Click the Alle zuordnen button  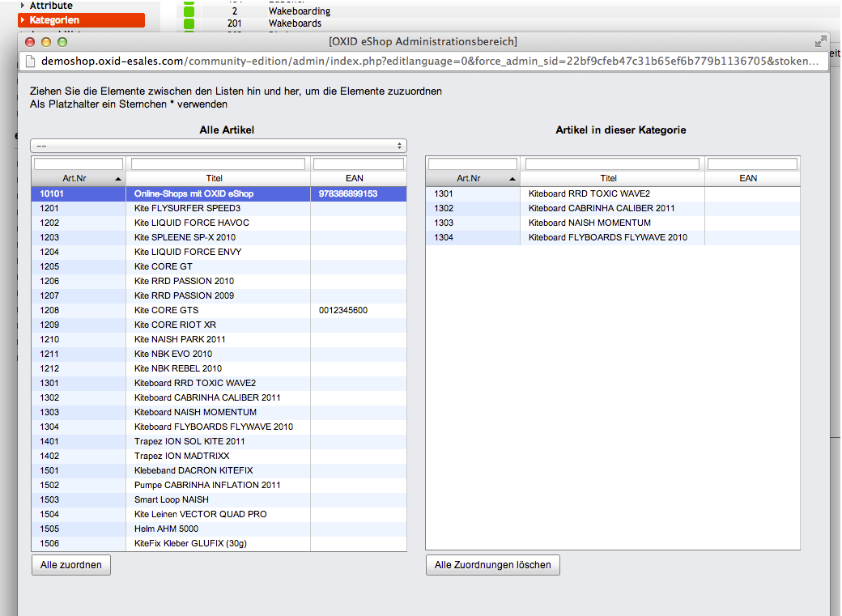pos(71,565)
